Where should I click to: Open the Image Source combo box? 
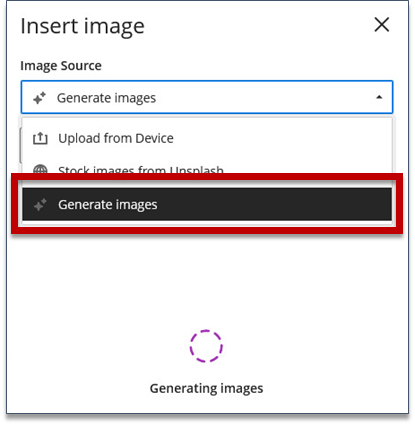(207, 97)
